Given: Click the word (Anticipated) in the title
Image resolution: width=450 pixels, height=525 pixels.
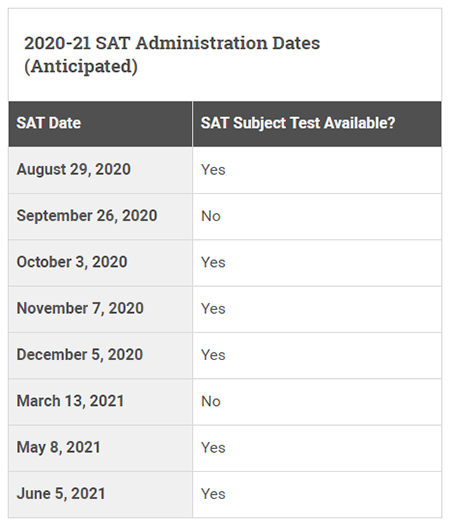Looking at the screenshot, I should (x=81, y=67).
